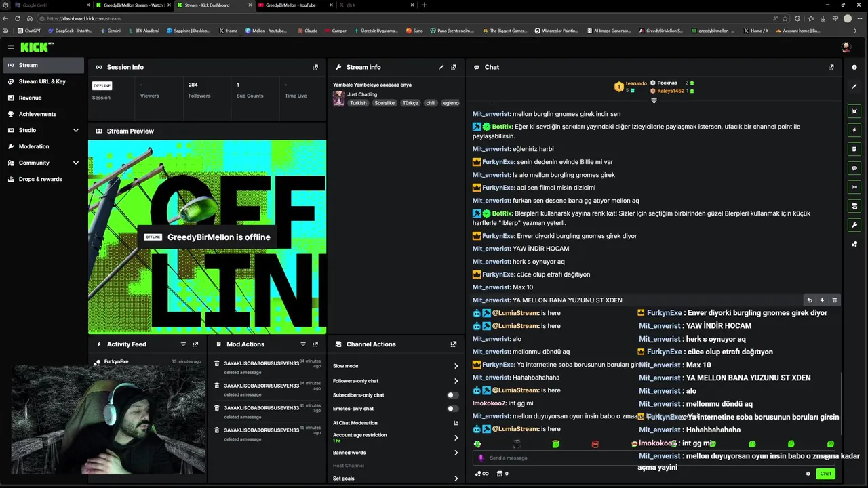Open Achievements in the sidebar
The height and width of the screenshot is (488, 868).
pyautogui.click(x=44, y=114)
